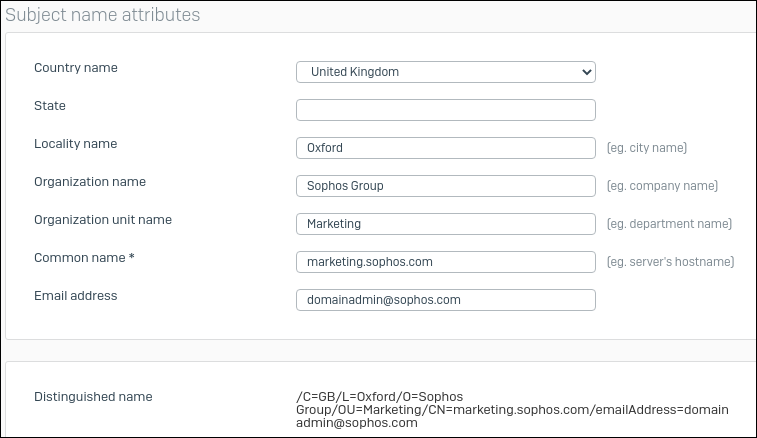Click the Country name label
Image resolution: width=757 pixels, height=438 pixels.
click(x=75, y=68)
